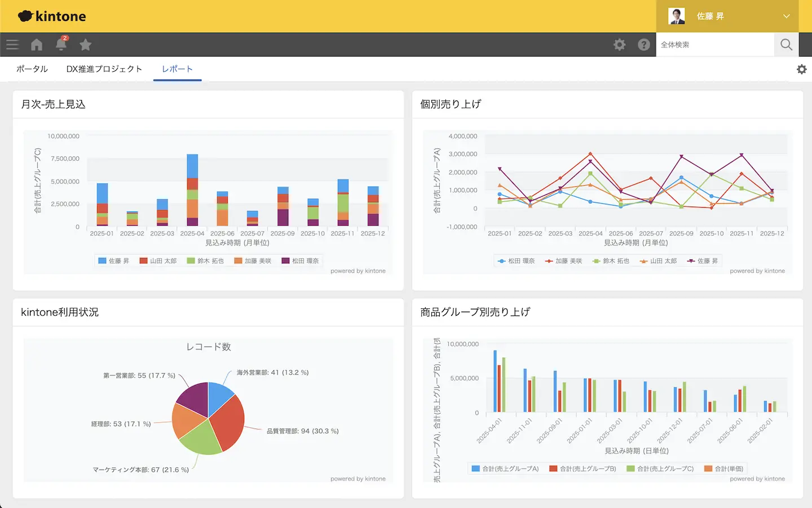This screenshot has width=812, height=508.
Task: Switch to the DX推進プロジェクト tab
Action: click(x=104, y=69)
